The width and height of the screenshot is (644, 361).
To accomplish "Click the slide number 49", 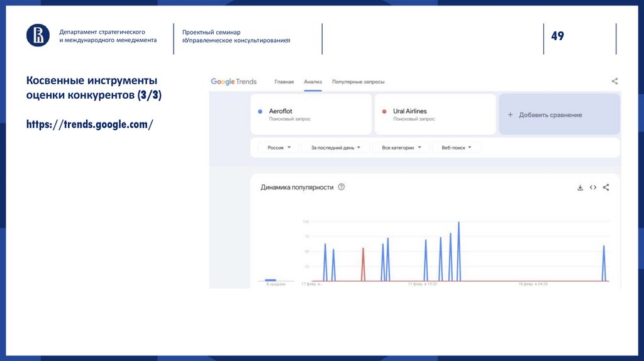I will click(557, 36).
